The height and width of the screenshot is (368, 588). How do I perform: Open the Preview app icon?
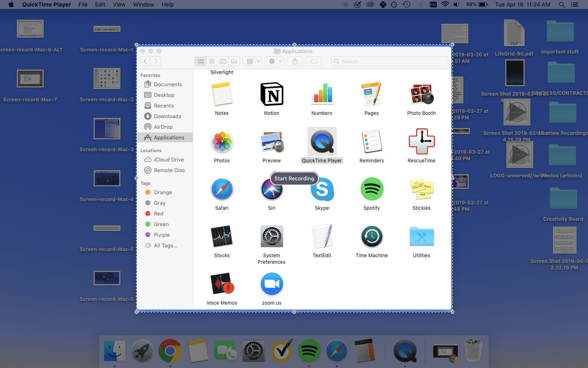272,142
